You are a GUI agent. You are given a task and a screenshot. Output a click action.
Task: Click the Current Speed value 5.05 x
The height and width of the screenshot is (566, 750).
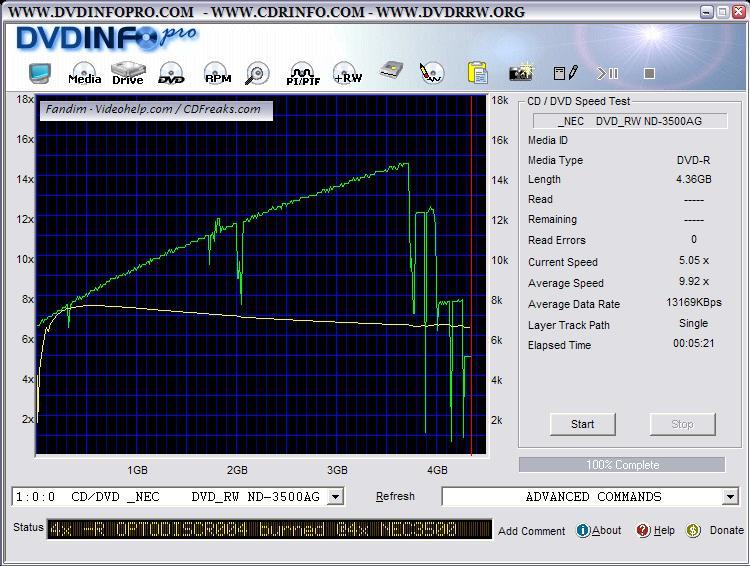(694, 260)
